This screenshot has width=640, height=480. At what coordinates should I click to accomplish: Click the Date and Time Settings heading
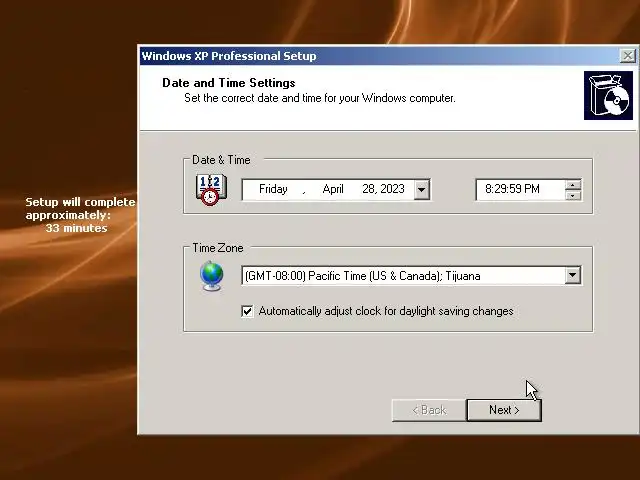tap(229, 83)
